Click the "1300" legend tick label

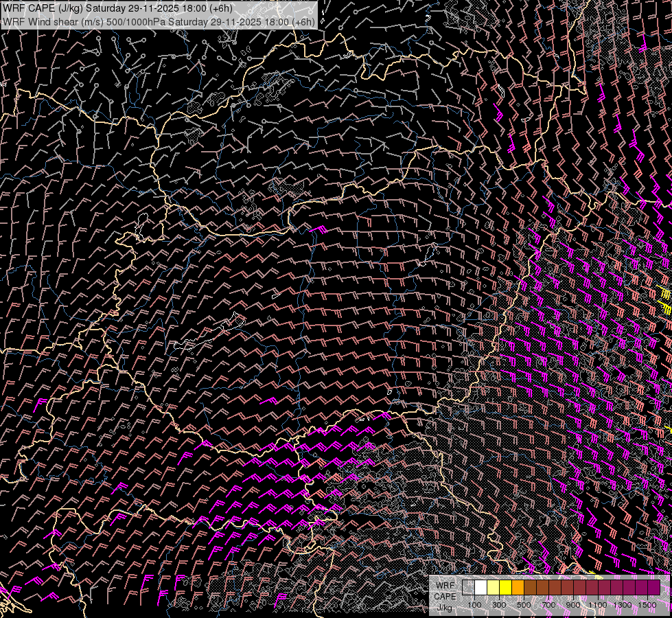point(623,605)
